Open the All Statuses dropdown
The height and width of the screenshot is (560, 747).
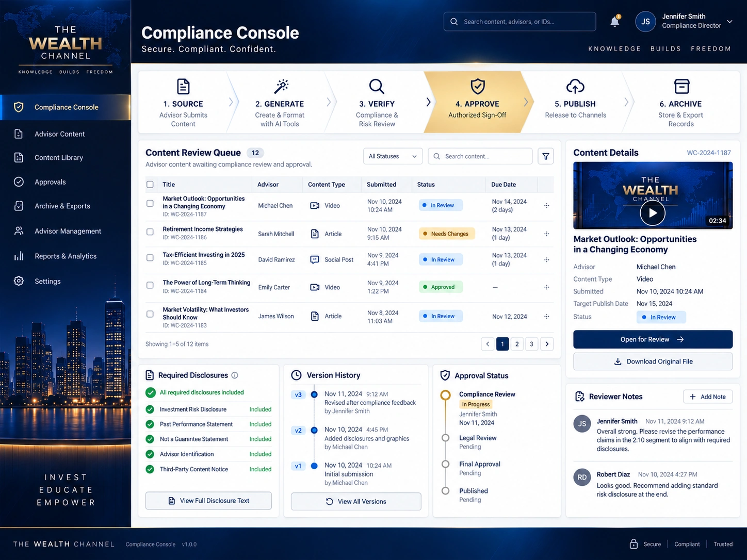pos(393,156)
